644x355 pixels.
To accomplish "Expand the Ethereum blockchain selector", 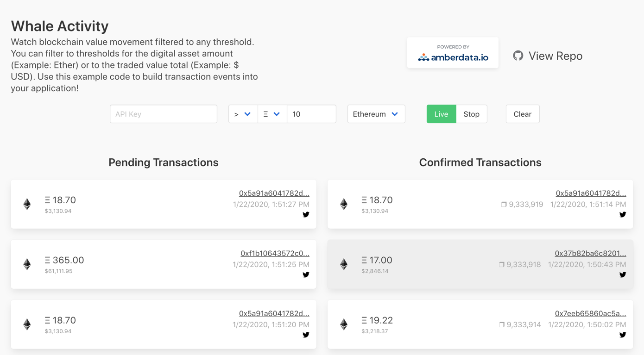I will (x=376, y=114).
